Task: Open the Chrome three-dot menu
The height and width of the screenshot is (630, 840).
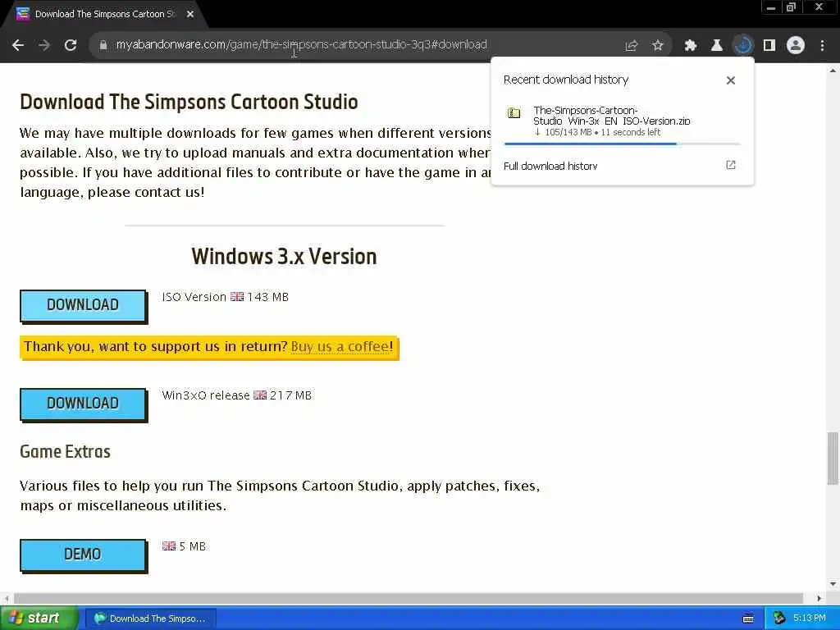Action: (822, 46)
